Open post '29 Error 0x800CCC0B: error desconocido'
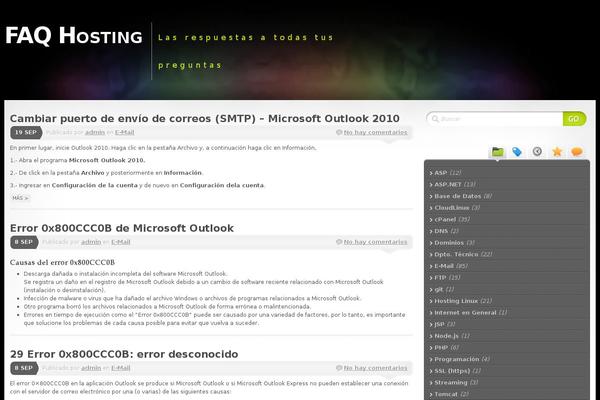The height and width of the screenshot is (400, 600). pos(124,354)
